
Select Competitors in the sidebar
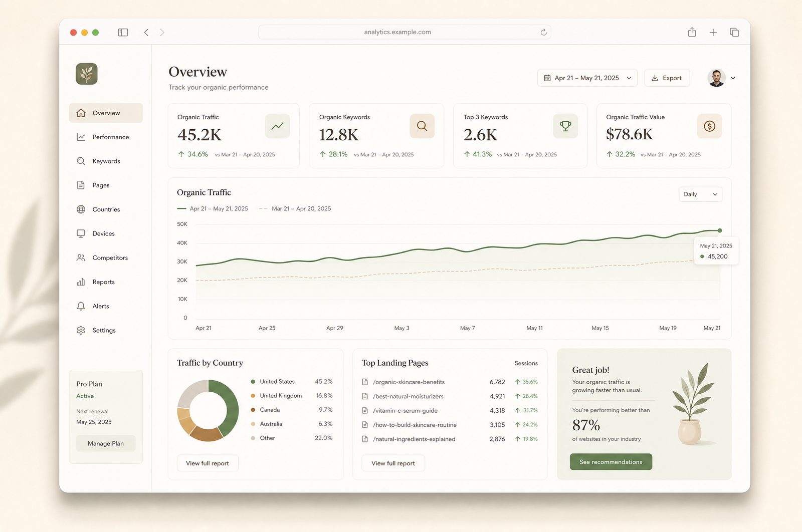(106, 257)
